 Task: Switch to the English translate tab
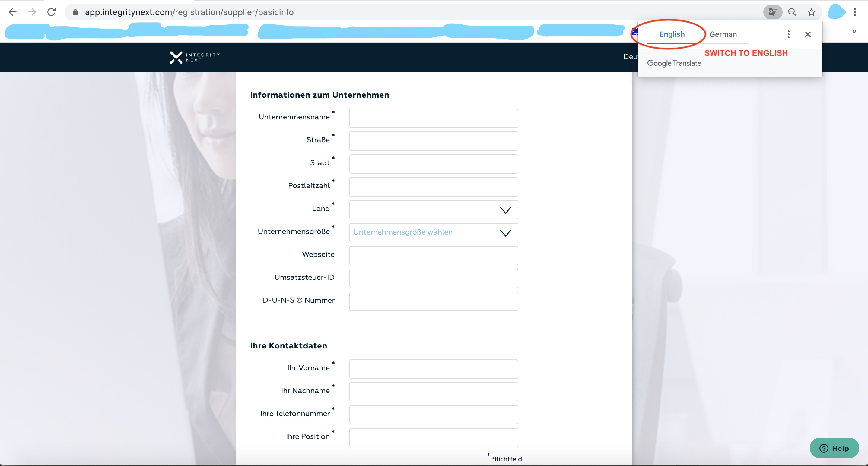tap(672, 34)
